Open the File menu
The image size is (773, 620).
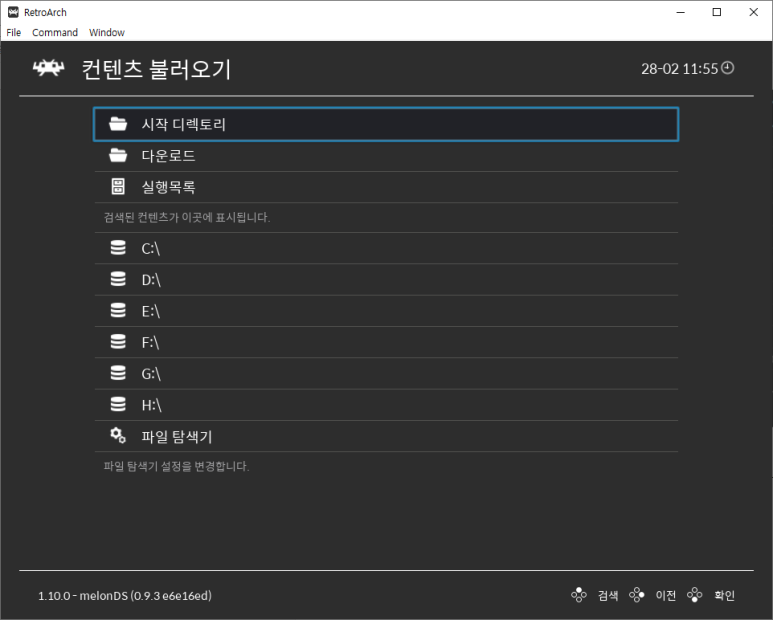point(13,33)
